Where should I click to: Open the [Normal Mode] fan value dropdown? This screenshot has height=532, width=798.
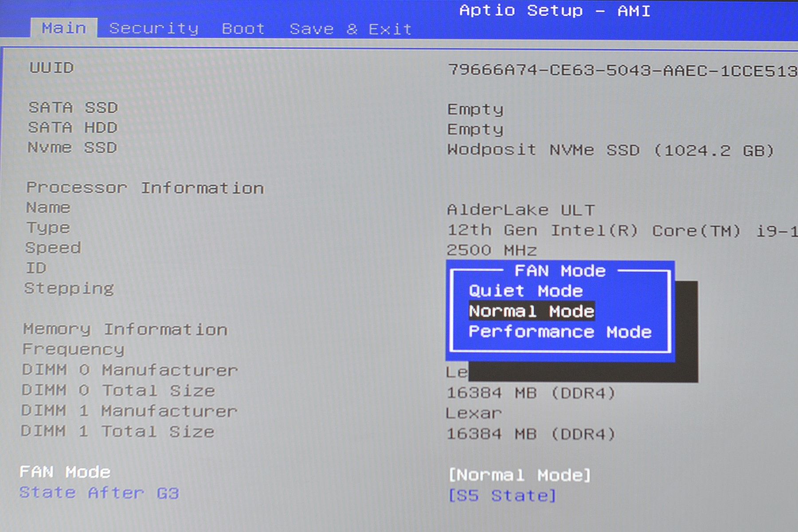(x=519, y=475)
